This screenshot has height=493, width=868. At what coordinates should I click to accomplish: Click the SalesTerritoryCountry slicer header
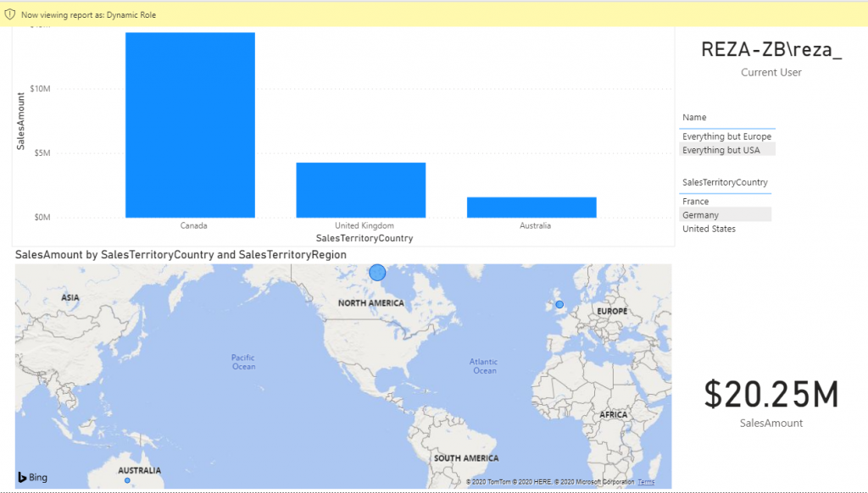[x=725, y=182]
